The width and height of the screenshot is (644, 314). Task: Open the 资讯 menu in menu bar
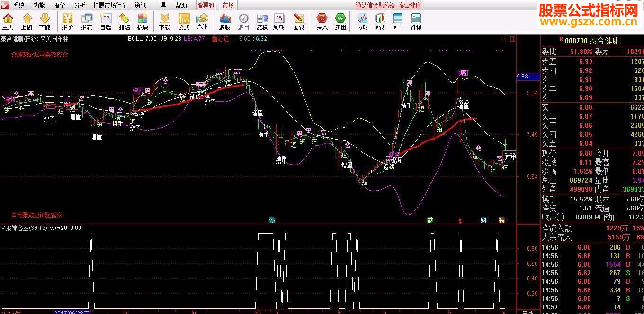140,6
